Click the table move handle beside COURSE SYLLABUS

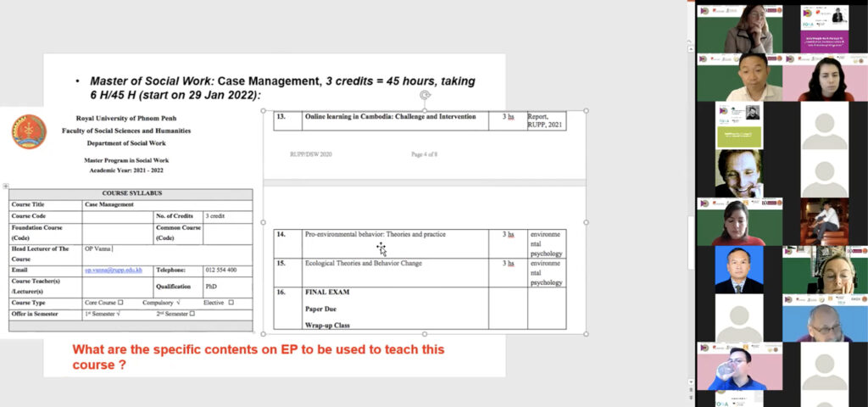6,186
